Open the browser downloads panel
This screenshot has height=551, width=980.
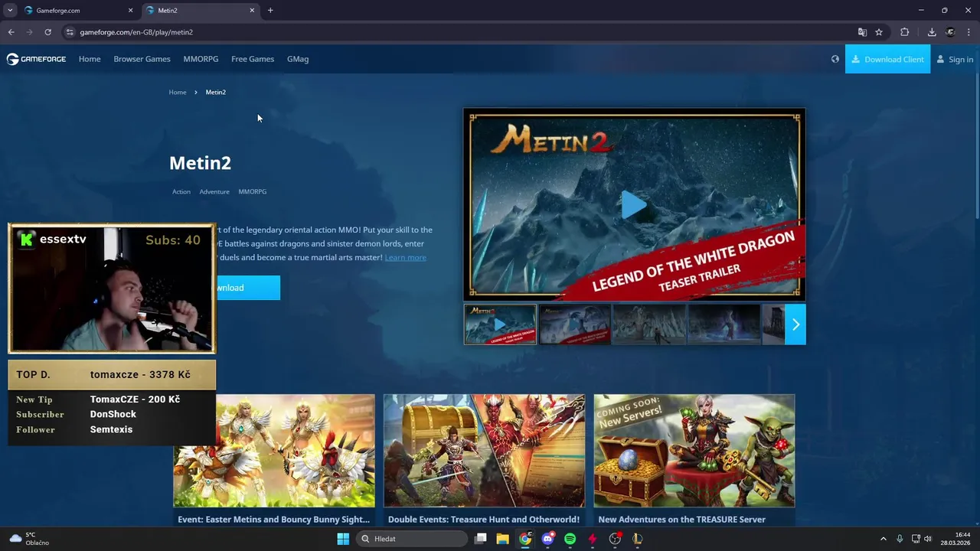pos(932,32)
